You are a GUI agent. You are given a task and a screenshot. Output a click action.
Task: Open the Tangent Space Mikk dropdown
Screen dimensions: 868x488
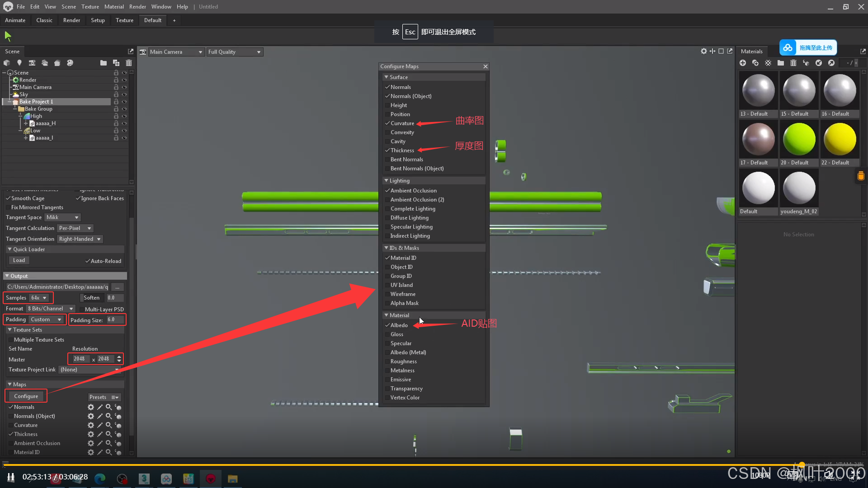click(x=62, y=217)
